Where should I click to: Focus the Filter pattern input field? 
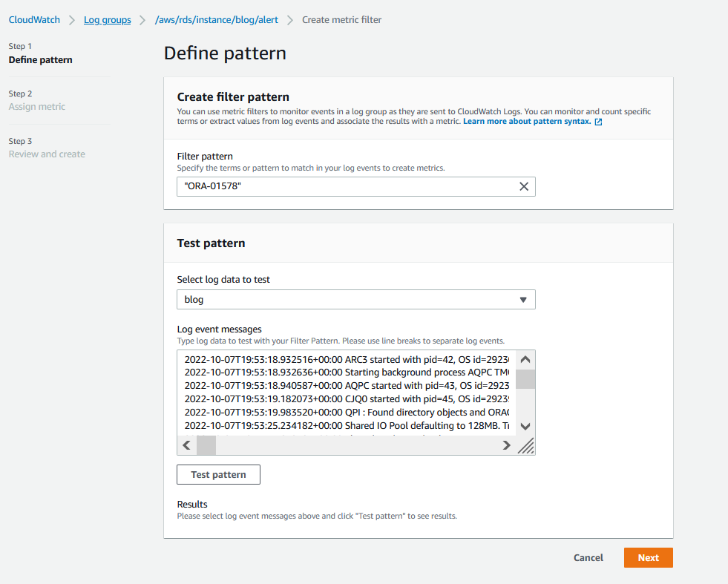coord(345,186)
